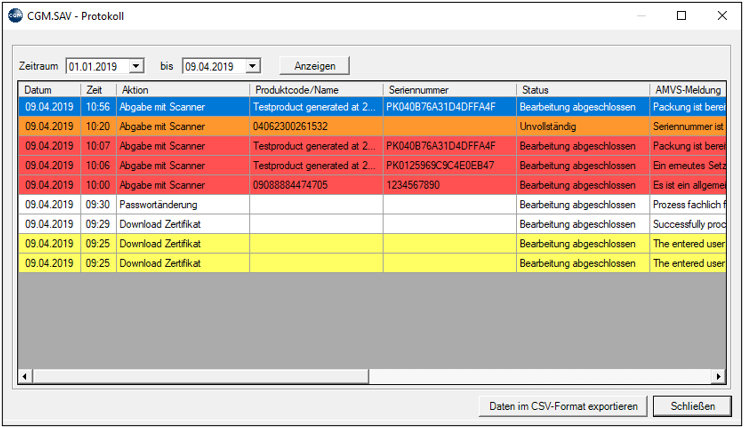Screen dimensions: 744x428
Task: Click the Anzeigen button
Action: tap(315, 66)
